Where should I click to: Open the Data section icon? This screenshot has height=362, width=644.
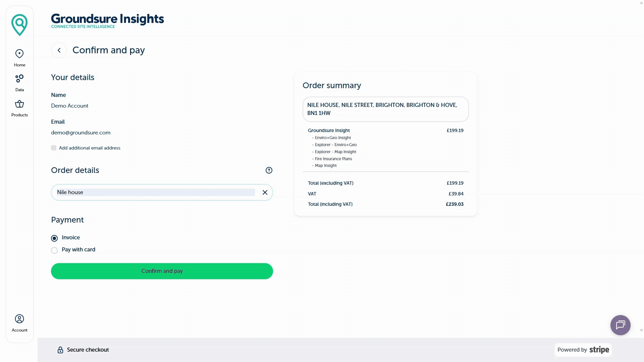pyautogui.click(x=19, y=78)
